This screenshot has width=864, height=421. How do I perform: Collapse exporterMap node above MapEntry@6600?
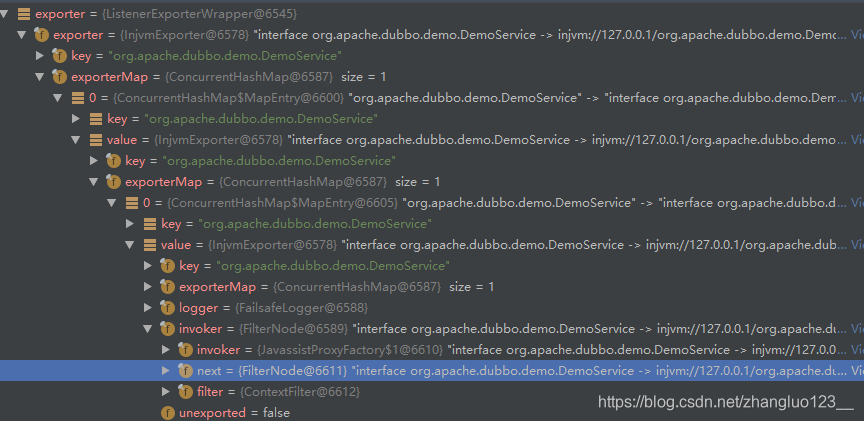tap(40, 77)
